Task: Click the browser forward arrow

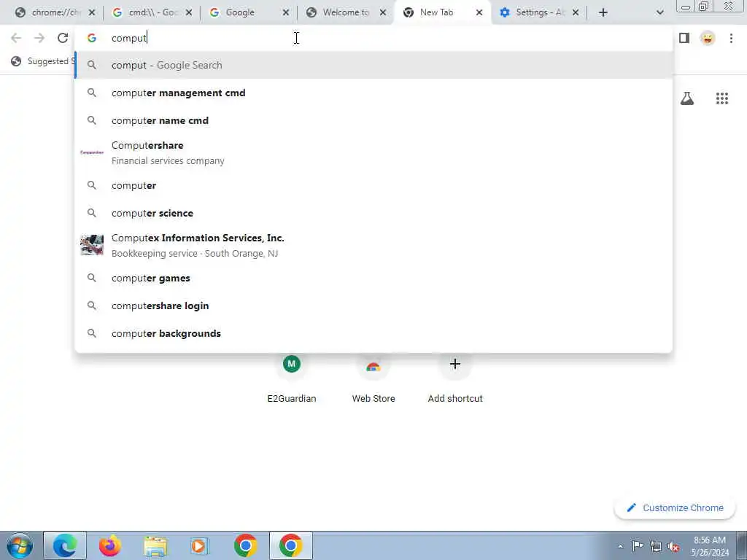Action: pyautogui.click(x=39, y=38)
